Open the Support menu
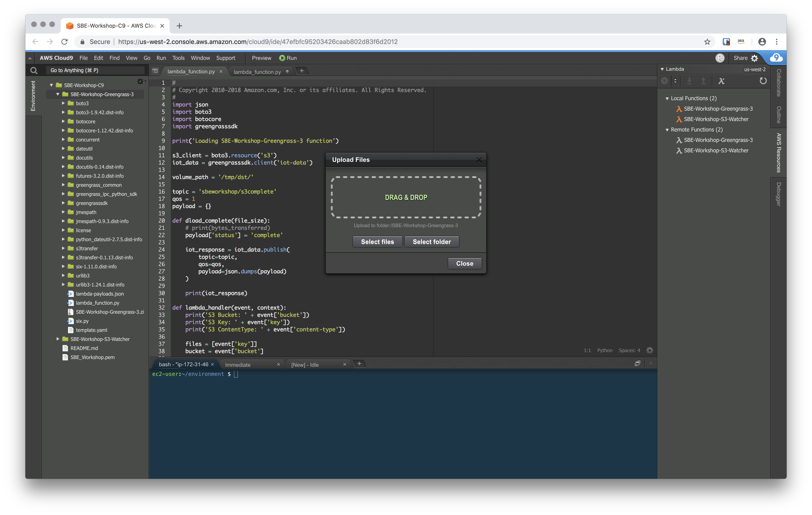The height and width of the screenshot is (515, 812). 226,58
